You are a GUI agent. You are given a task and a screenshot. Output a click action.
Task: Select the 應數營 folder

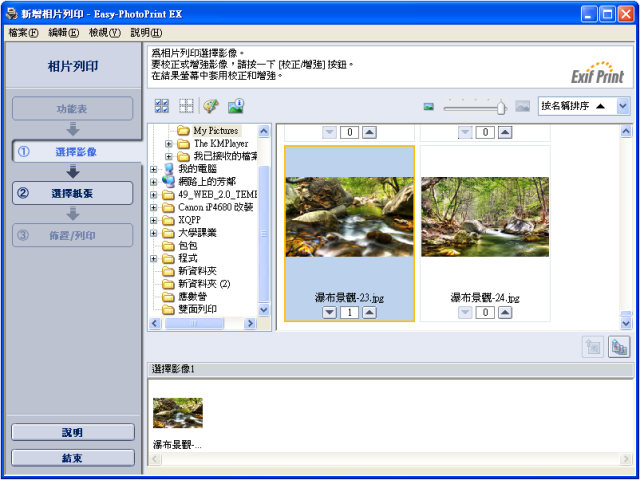185,297
